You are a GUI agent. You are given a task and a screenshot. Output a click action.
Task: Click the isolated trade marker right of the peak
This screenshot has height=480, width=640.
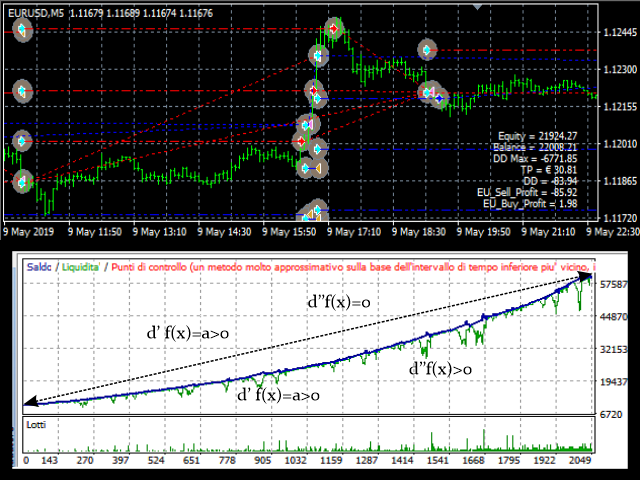(x=428, y=49)
